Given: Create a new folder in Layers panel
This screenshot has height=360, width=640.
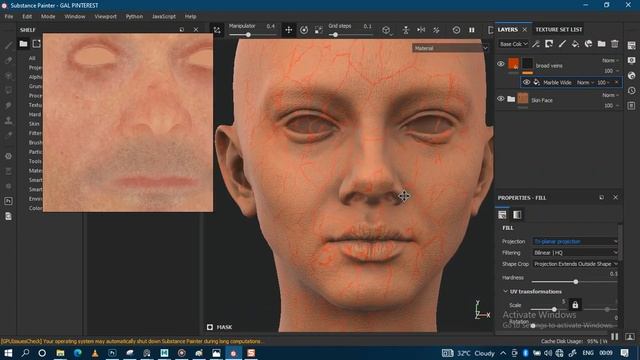Looking at the screenshot, I should coord(601,44).
